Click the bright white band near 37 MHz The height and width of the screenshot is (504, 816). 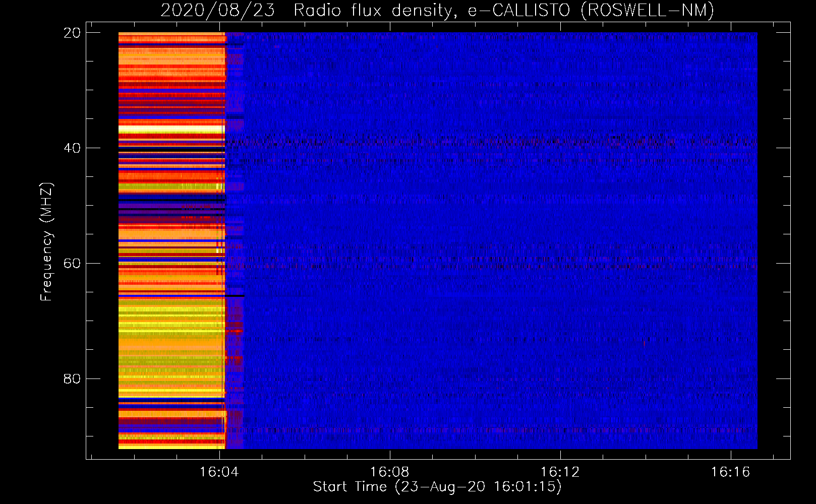[171, 130]
